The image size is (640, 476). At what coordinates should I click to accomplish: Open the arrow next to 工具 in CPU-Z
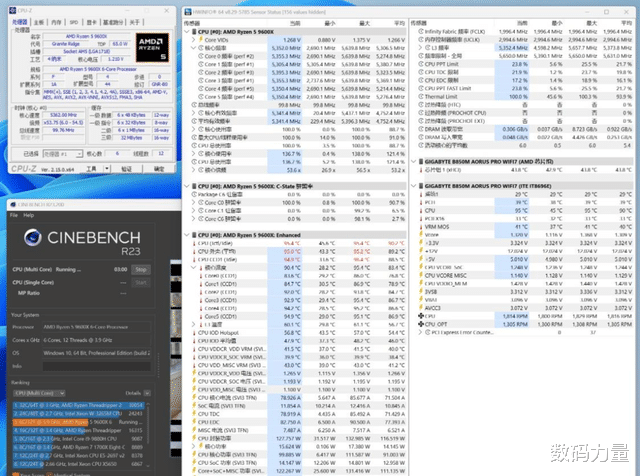(x=107, y=169)
